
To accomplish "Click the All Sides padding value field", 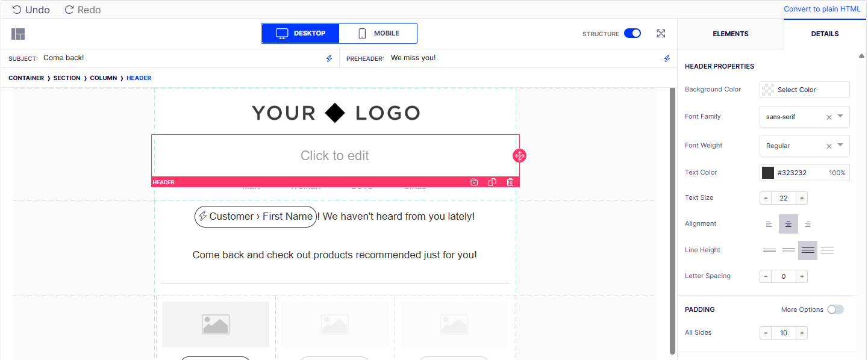I will [x=784, y=333].
